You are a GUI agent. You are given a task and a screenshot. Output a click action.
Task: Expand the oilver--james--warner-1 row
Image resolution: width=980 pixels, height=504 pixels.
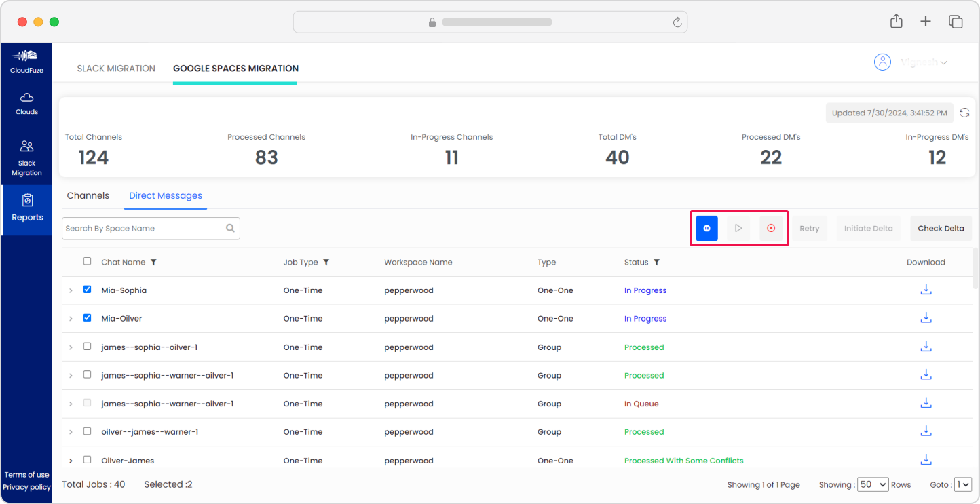pos(71,432)
